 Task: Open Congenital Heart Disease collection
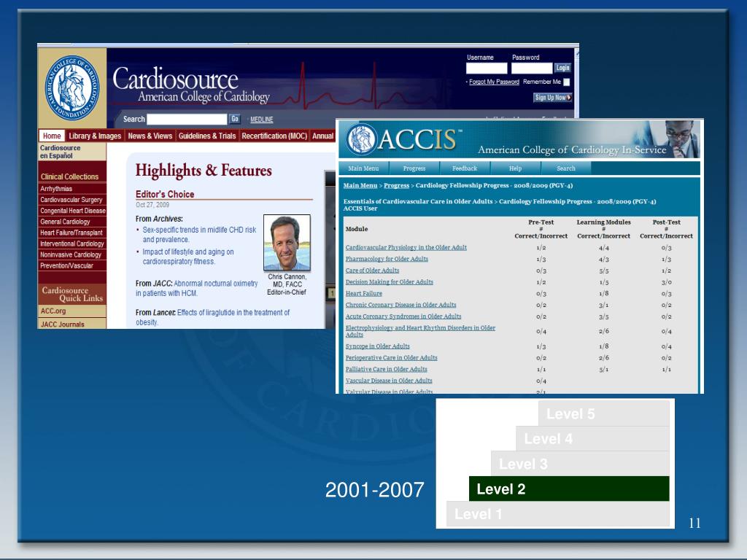click(73, 211)
